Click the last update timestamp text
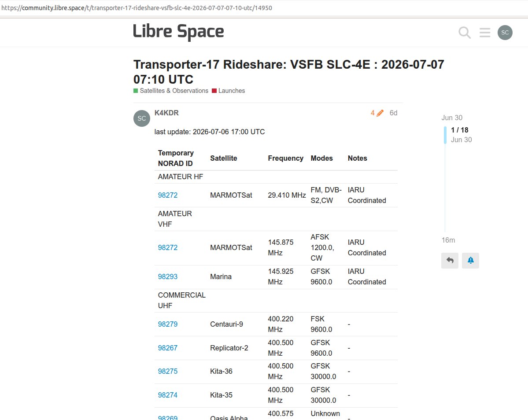The height and width of the screenshot is (420, 528). (x=210, y=132)
